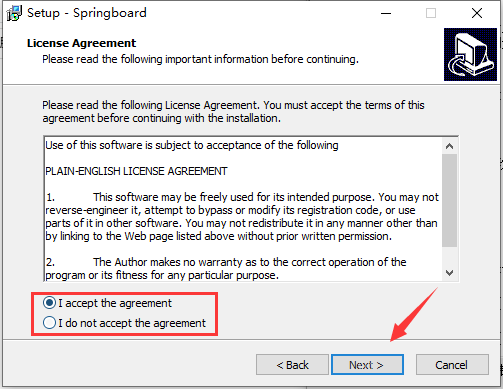Image resolution: width=503 pixels, height=389 pixels.
Task: Click the PLAIN-ENGLISH LICENSE AGREEMENT line
Action: [136, 171]
